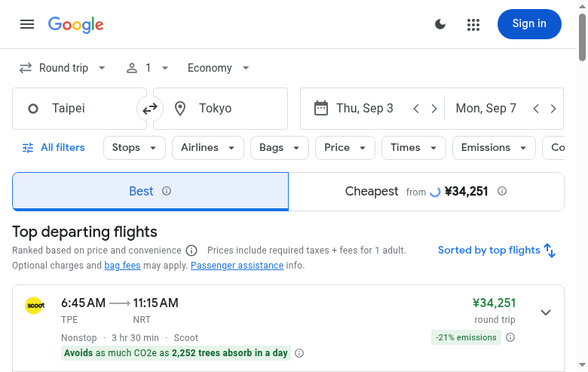Open the Google apps grid
This screenshot has width=588, height=372.
473,24
